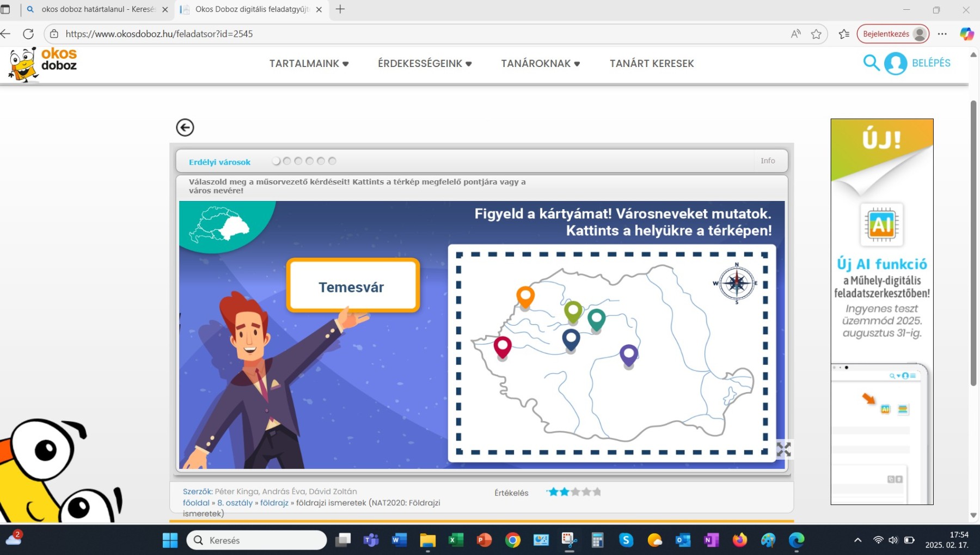Click the BELÉPÉS login button
This screenshot has height=555, width=980.
click(930, 63)
